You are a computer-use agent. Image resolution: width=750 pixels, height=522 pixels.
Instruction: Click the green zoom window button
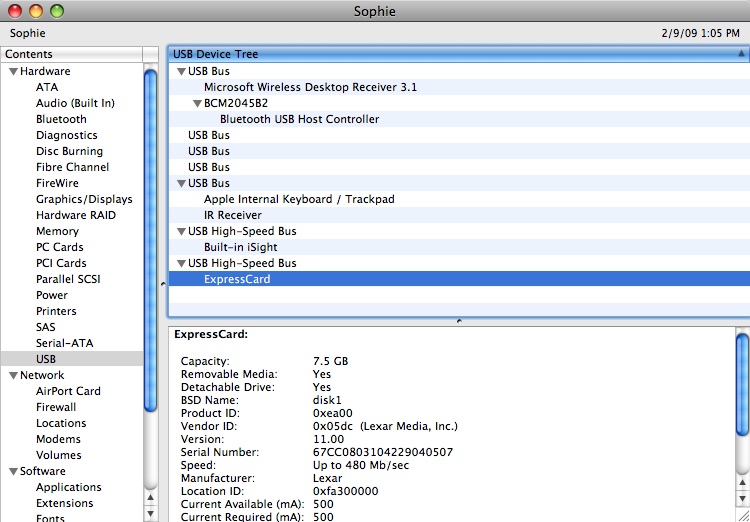[57, 11]
